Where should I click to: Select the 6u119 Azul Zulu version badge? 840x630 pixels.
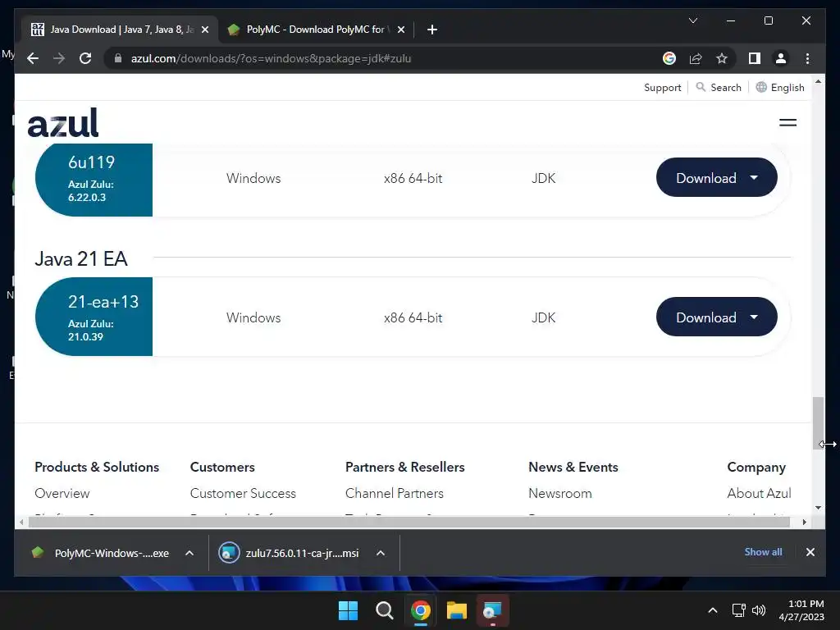[x=94, y=179]
